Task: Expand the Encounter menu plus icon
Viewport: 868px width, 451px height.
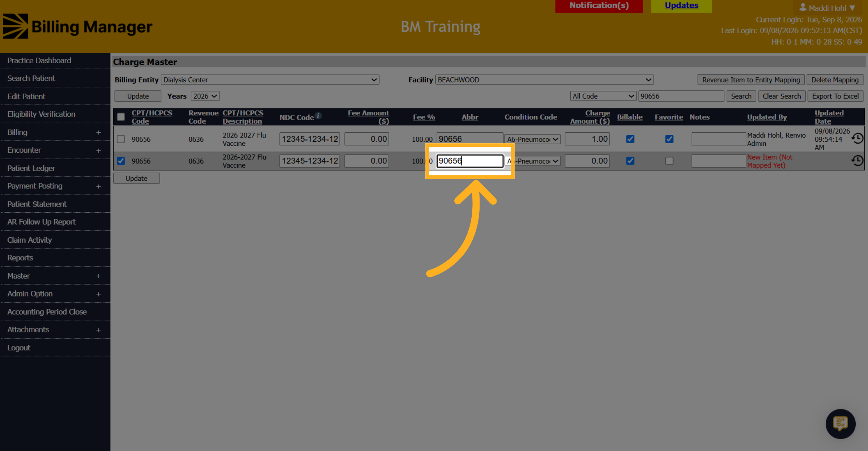Action: coord(98,150)
